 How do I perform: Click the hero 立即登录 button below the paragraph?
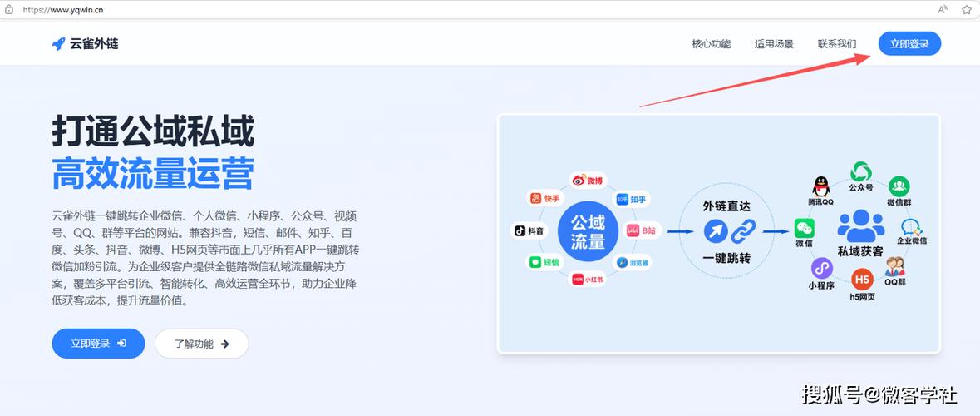click(x=98, y=344)
